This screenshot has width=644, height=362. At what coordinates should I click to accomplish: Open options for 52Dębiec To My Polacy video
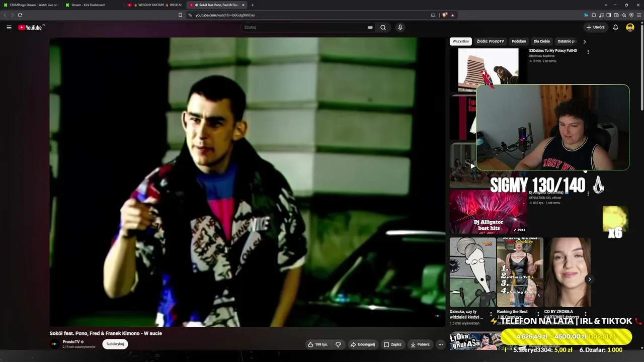coord(588,52)
